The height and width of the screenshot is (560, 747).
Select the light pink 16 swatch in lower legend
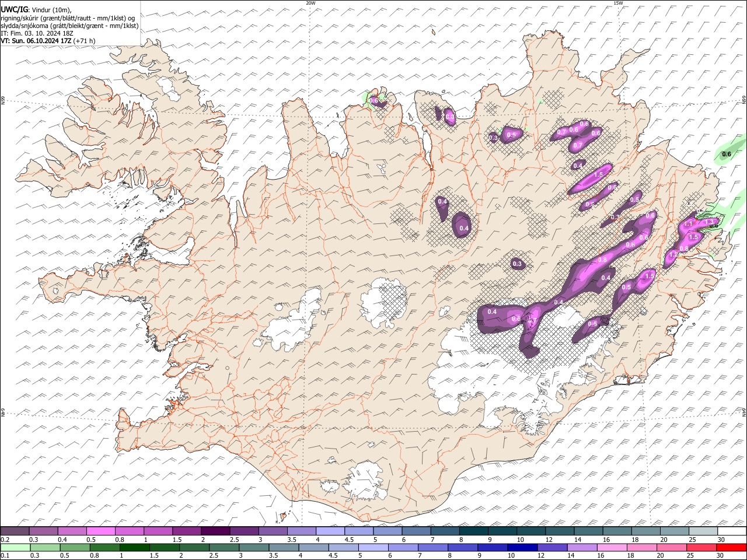pos(612,548)
